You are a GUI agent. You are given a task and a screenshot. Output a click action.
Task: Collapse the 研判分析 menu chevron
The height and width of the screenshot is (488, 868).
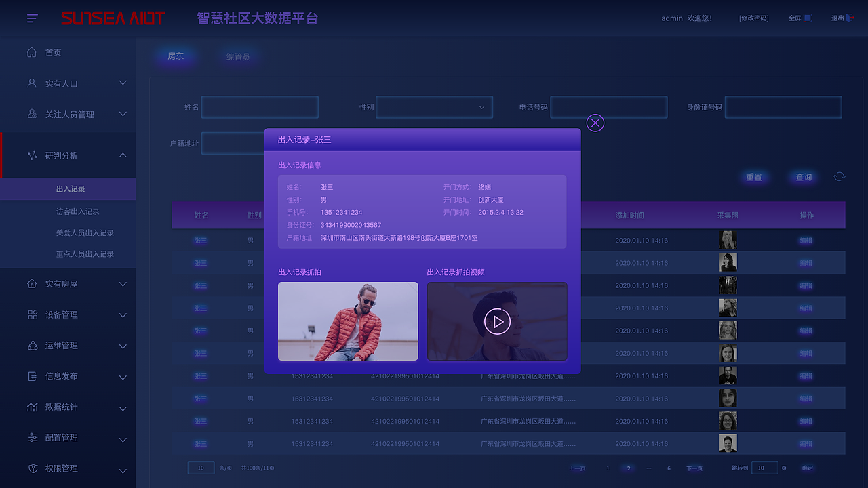pos(123,155)
